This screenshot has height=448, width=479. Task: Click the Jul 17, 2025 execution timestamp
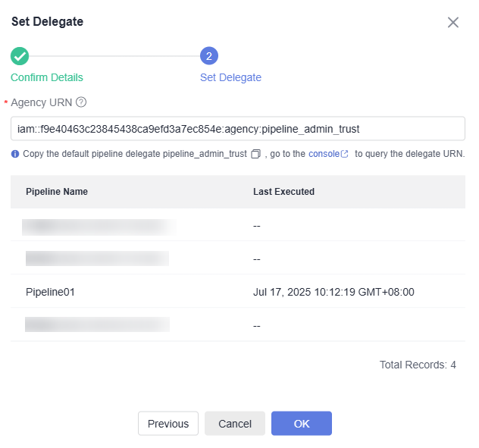tap(333, 292)
